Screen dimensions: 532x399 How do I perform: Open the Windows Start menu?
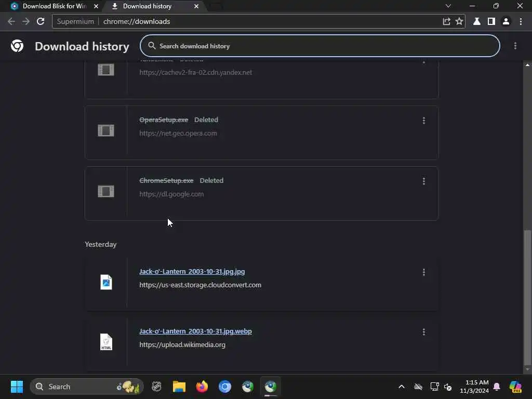point(17,387)
